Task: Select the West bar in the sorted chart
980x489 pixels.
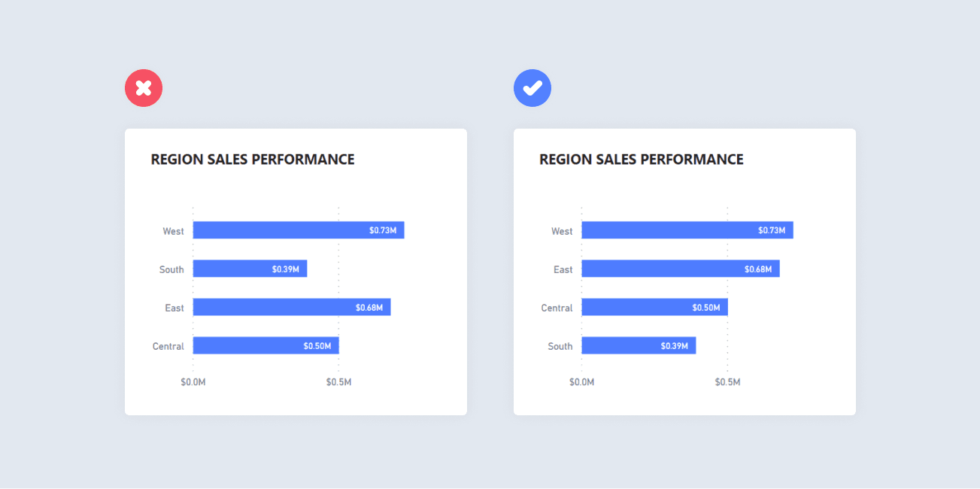Action: tap(687, 230)
